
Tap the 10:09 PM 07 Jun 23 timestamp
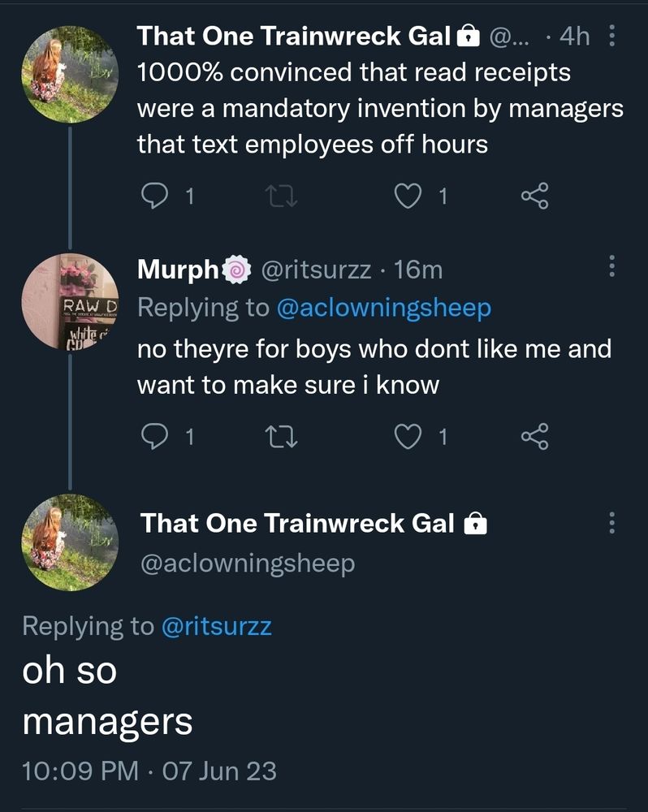point(149,770)
